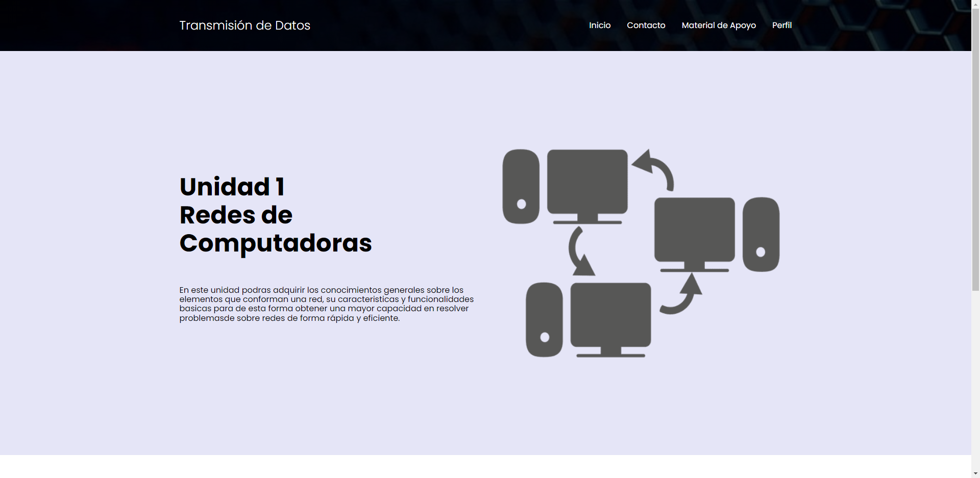Click the Transmisión de Datos site title
The width and height of the screenshot is (980, 478).
[244, 25]
